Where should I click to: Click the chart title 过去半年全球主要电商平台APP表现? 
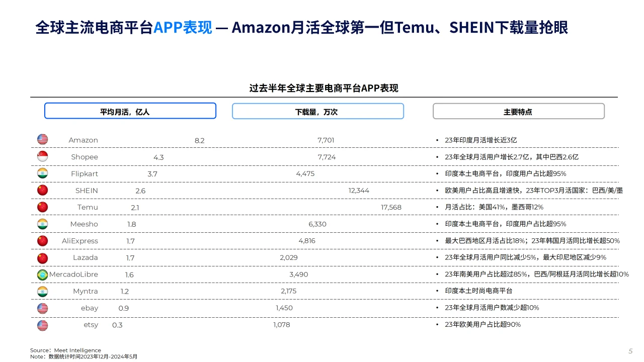tap(324, 88)
